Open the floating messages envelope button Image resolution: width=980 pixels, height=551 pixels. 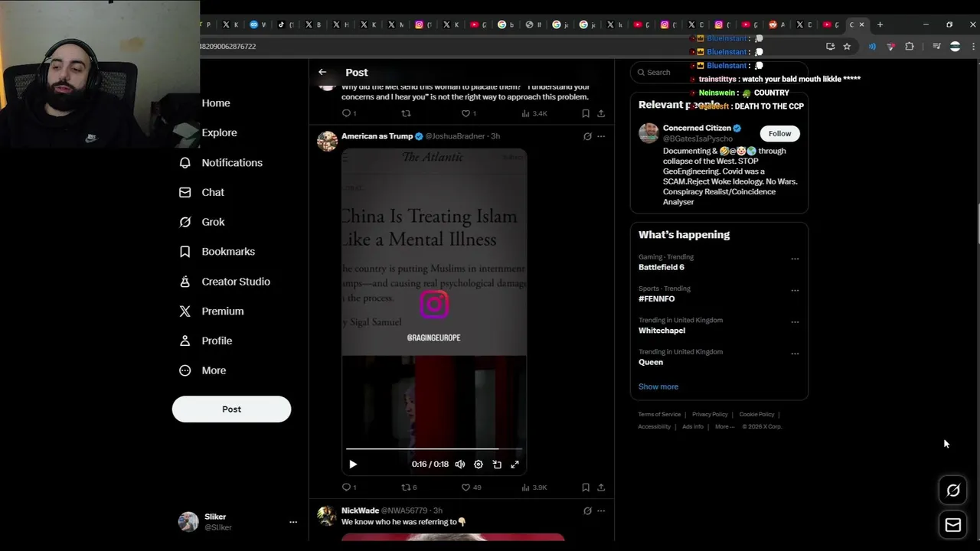pyautogui.click(x=953, y=525)
